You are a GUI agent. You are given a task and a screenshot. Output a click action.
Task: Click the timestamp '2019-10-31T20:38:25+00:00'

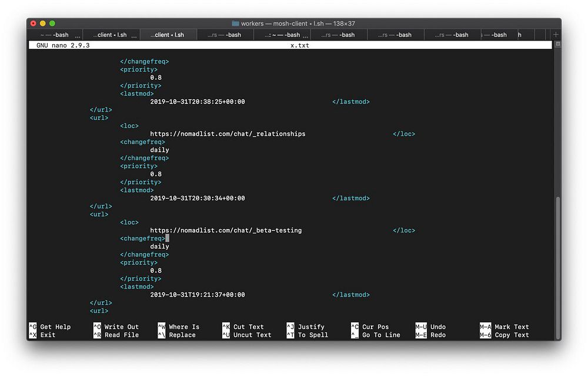point(197,102)
